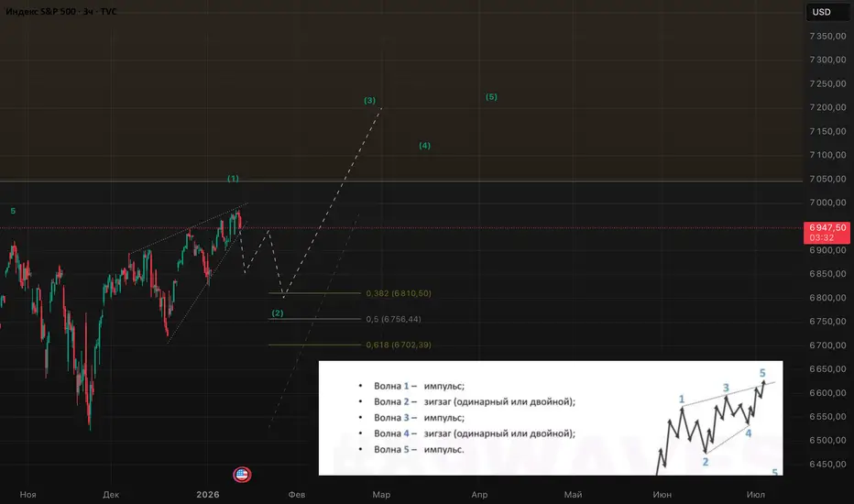The image size is (854, 504).
Task: Click the line Волна 1 – импульс
Action: [419, 386]
